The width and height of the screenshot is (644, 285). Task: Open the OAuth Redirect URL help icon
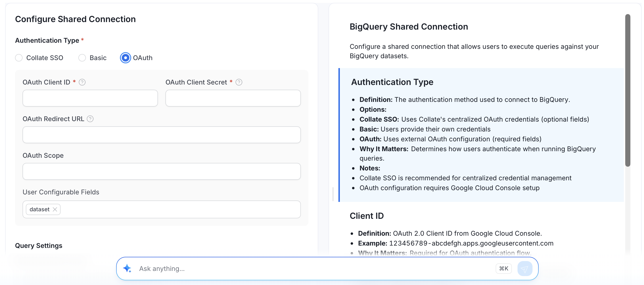point(90,119)
